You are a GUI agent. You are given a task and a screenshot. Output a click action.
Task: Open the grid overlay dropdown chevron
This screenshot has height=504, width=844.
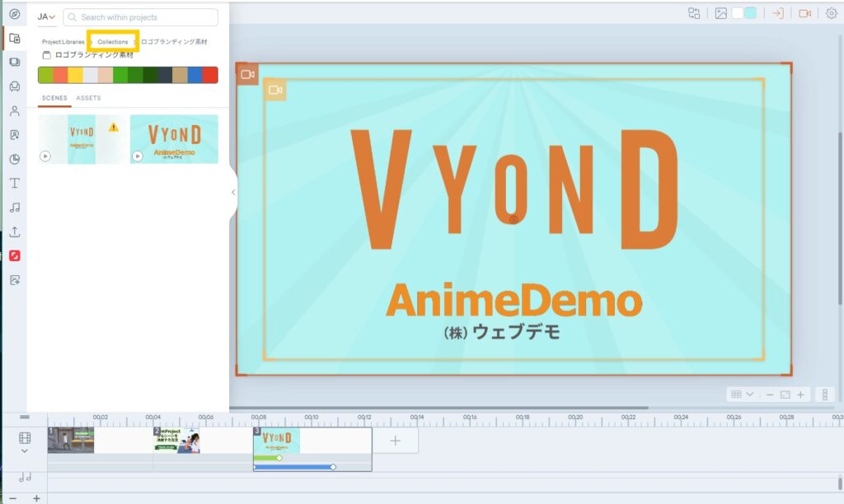pos(749,394)
